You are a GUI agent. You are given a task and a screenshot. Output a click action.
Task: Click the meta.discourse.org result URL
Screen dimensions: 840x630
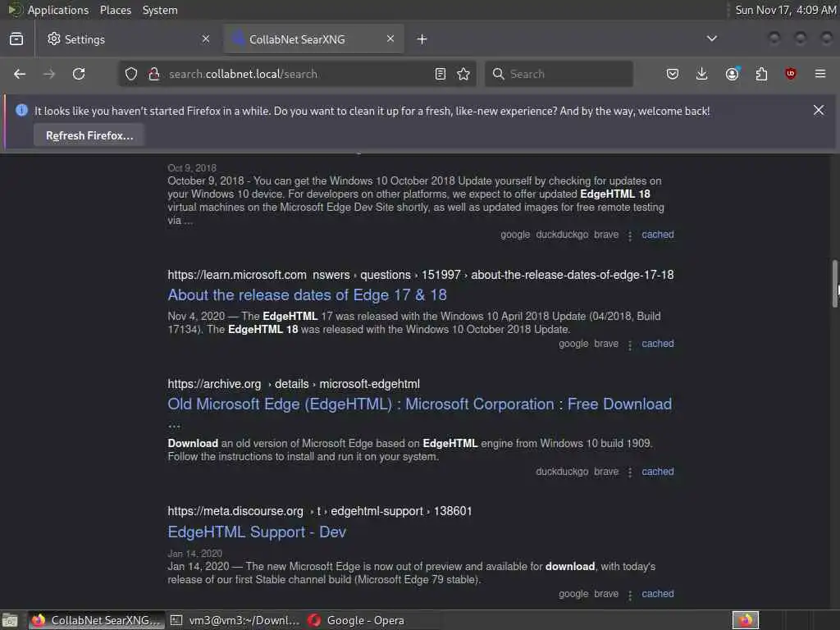tap(320, 511)
